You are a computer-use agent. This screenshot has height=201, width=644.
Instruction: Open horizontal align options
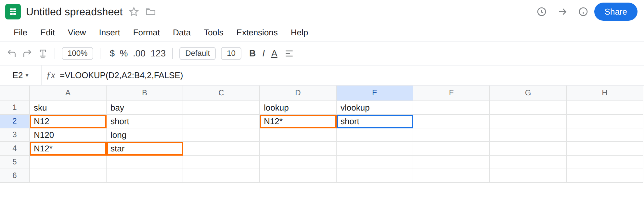289,53
